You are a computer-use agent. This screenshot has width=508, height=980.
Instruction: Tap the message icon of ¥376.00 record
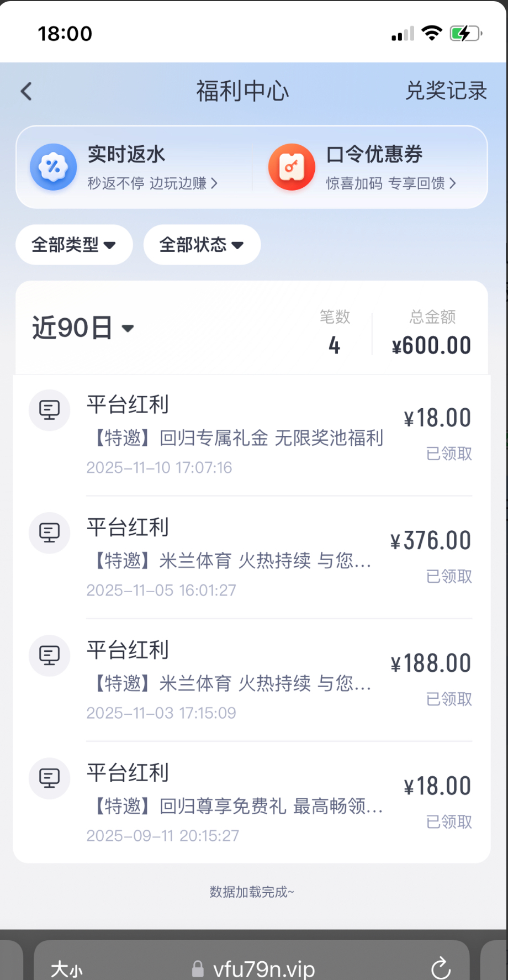(x=50, y=533)
